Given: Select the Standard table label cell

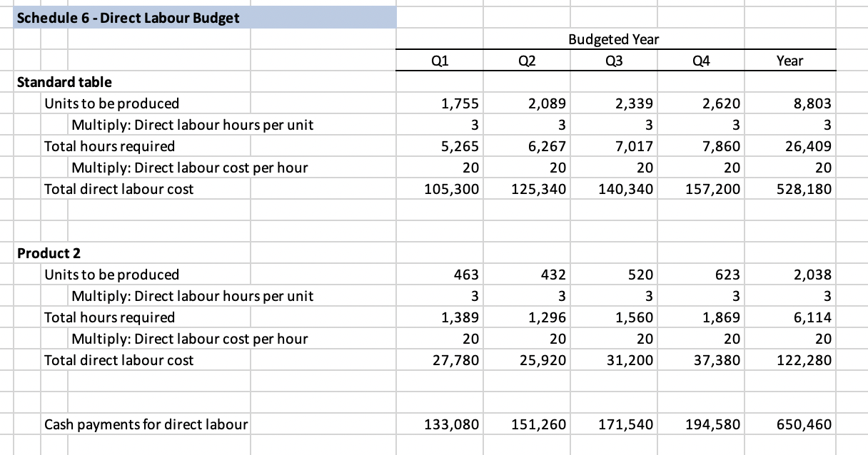Looking at the screenshot, I should (64, 82).
